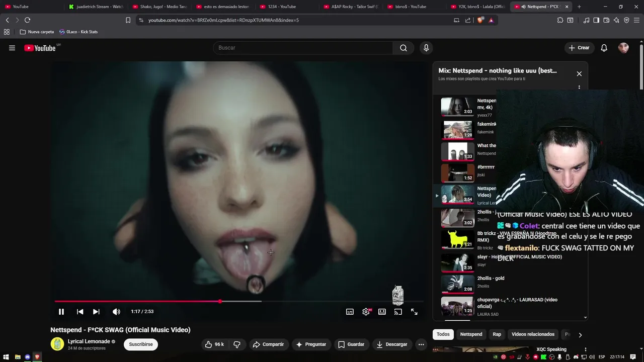Open the playlist music note toolbar icon
This screenshot has height=362, width=644.
586,20
